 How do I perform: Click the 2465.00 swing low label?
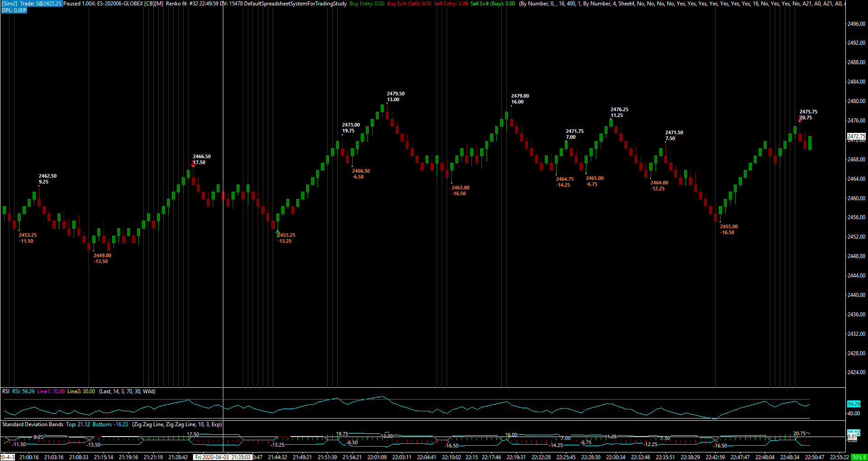(x=594, y=179)
